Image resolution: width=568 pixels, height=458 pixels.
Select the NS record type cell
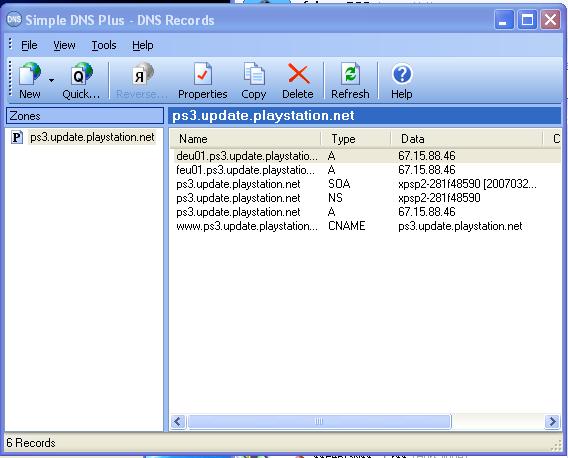(335, 198)
